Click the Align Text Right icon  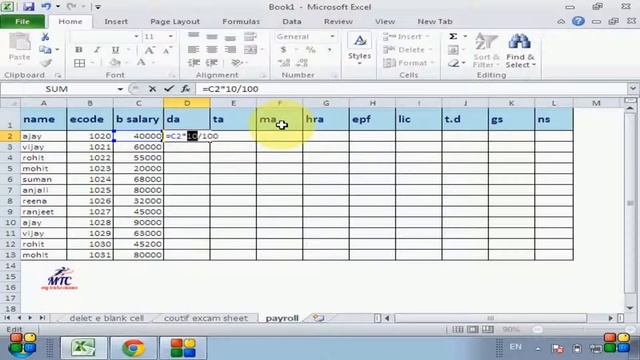(x=230, y=50)
